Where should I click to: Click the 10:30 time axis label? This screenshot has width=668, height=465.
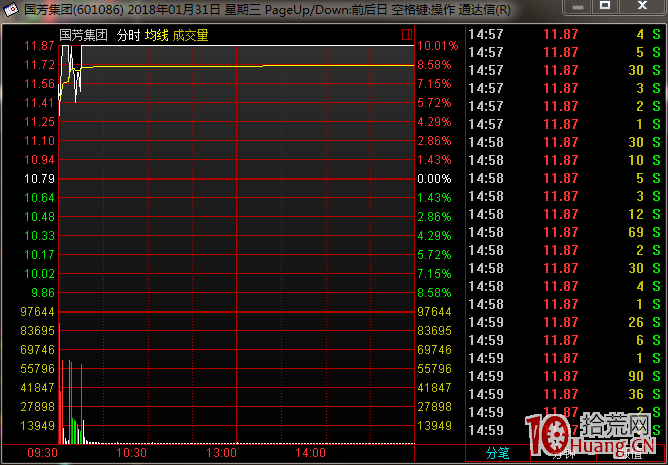pos(132,453)
